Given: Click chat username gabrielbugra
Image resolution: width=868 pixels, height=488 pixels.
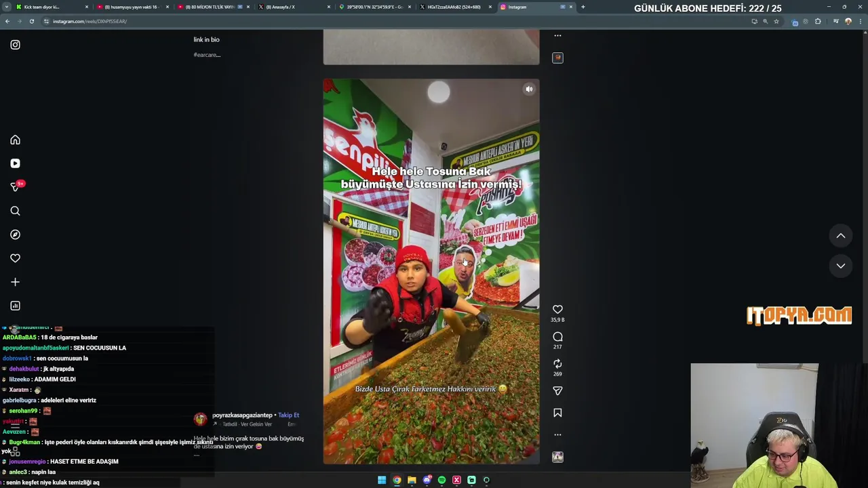Looking at the screenshot, I should tap(20, 401).
